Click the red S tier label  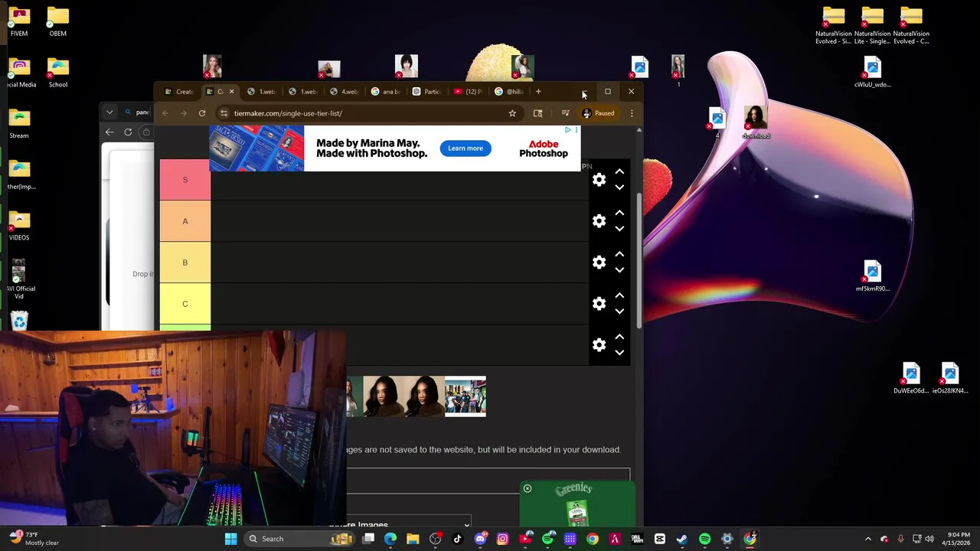(185, 180)
